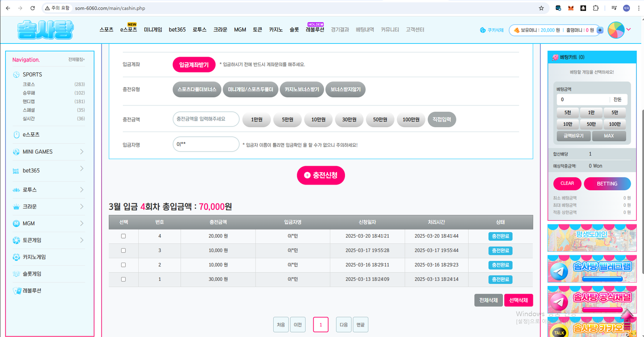Click the browser reload page icon
This screenshot has width=644, height=337.
pos(33,8)
